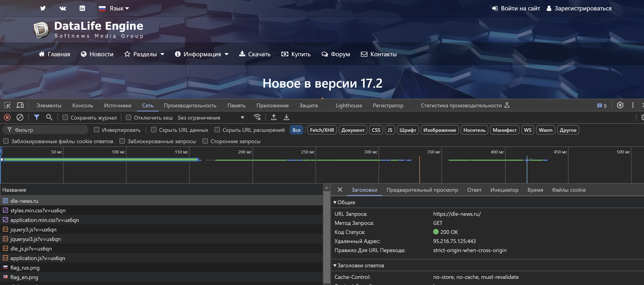Open DevTools more options menu

(x=633, y=105)
